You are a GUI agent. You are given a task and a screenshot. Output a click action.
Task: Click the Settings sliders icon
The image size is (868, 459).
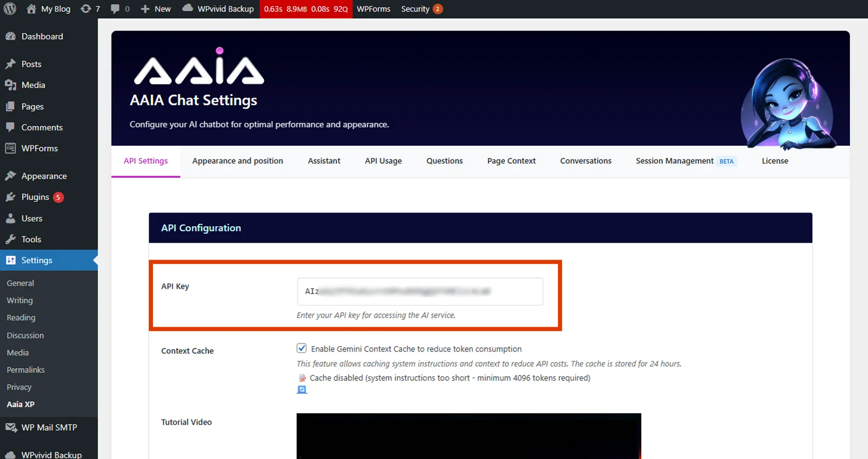pos(10,260)
